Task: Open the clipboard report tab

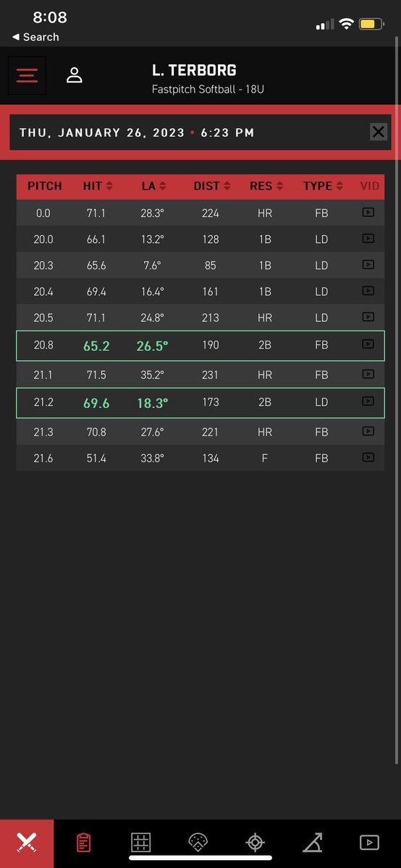Action: tap(83, 843)
